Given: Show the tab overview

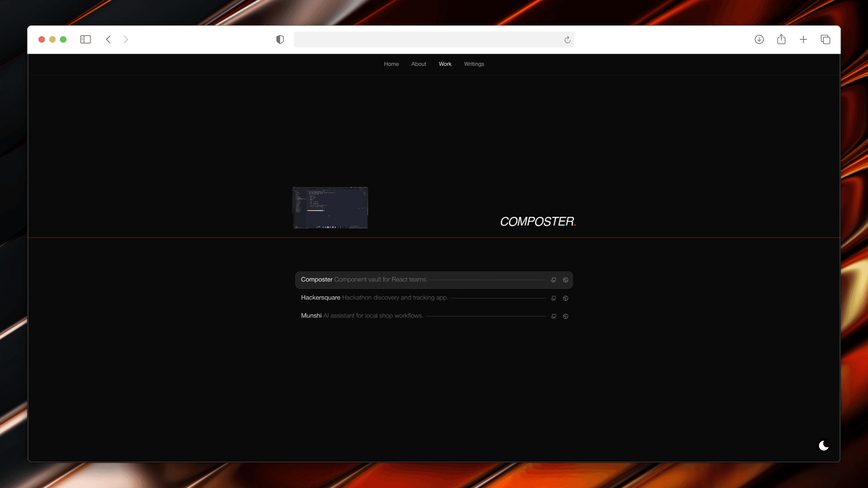Looking at the screenshot, I should click(826, 40).
